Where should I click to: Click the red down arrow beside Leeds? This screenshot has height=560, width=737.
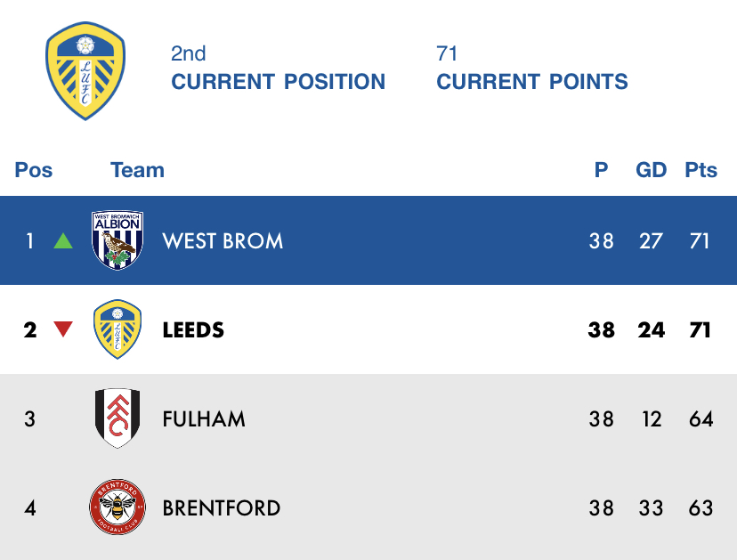click(x=63, y=329)
